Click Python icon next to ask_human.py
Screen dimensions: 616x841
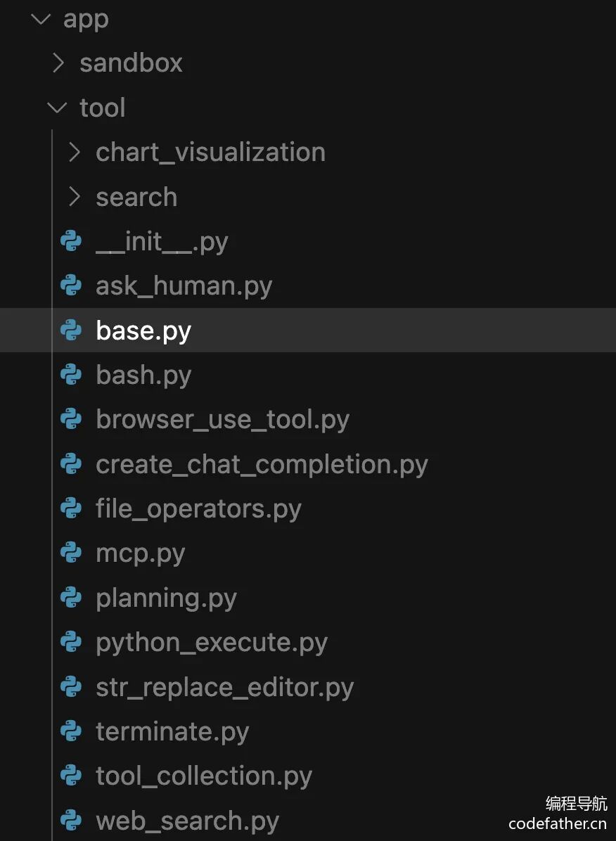tap(71, 285)
